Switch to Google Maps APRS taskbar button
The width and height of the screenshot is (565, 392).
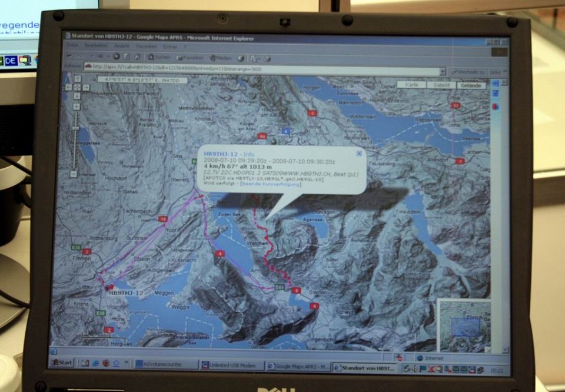click(298, 367)
